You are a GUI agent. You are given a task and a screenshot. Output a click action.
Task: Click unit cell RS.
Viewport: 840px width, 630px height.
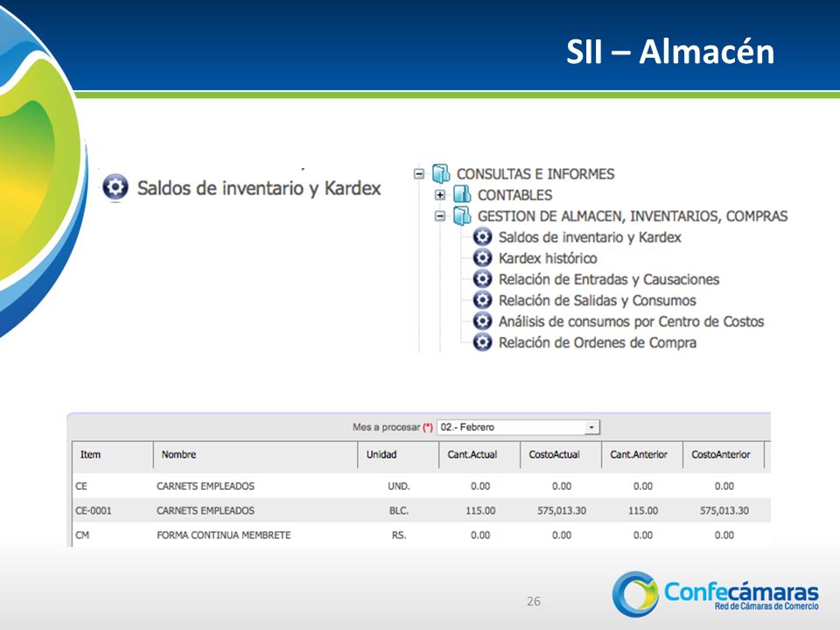(x=399, y=535)
